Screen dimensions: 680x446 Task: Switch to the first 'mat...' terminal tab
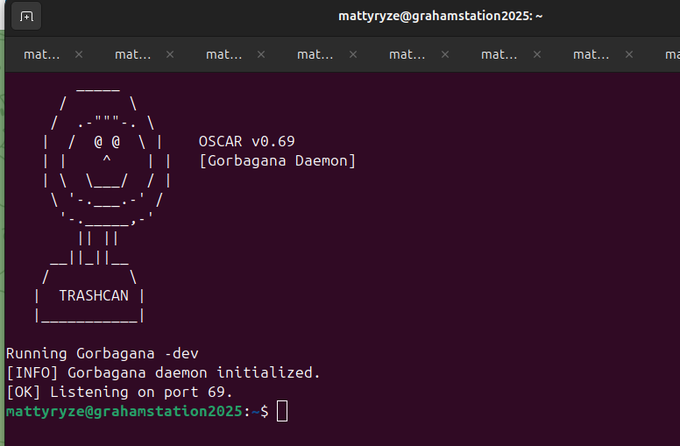(42, 55)
